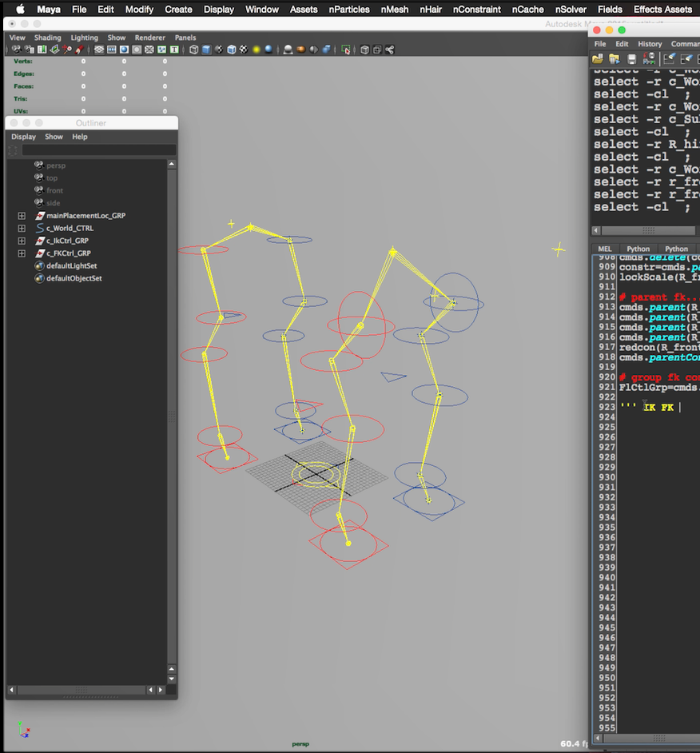Enable Smooth Shade All icon
700x753 pixels.
click(x=206, y=50)
